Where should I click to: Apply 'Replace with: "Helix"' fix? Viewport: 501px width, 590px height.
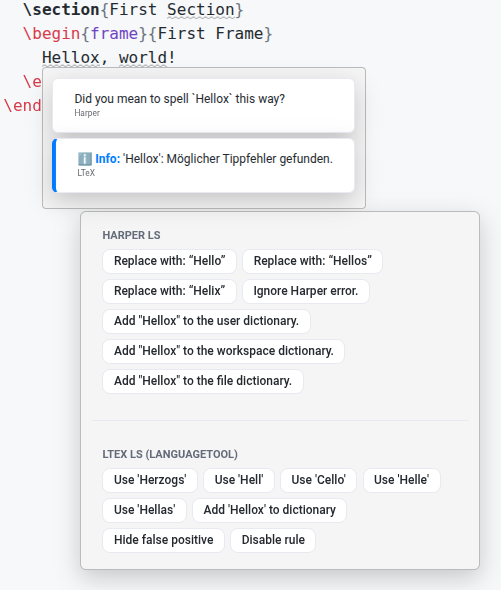click(169, 291)
